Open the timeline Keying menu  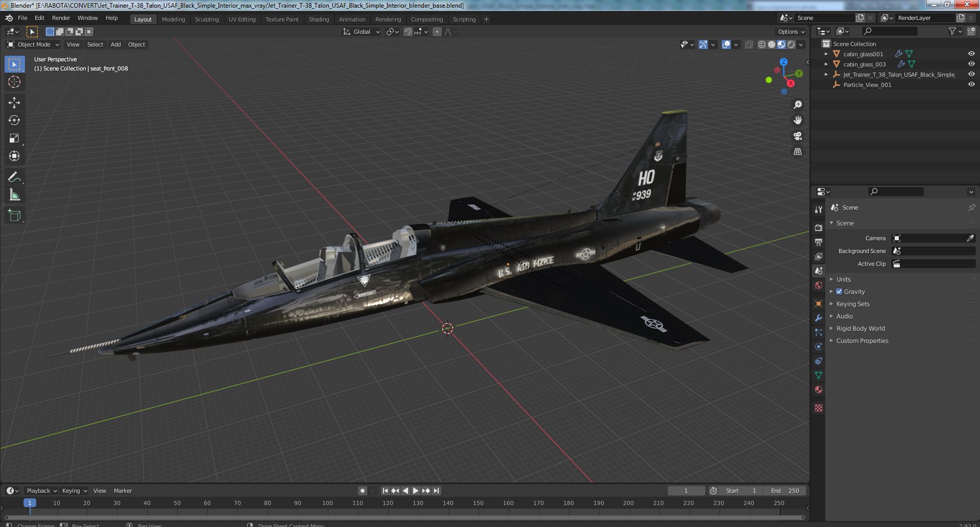74,491
